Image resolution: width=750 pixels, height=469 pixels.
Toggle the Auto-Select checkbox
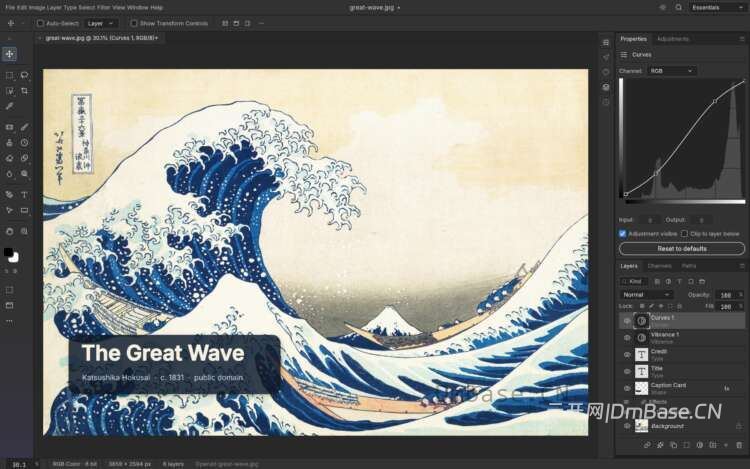point(40,23)
